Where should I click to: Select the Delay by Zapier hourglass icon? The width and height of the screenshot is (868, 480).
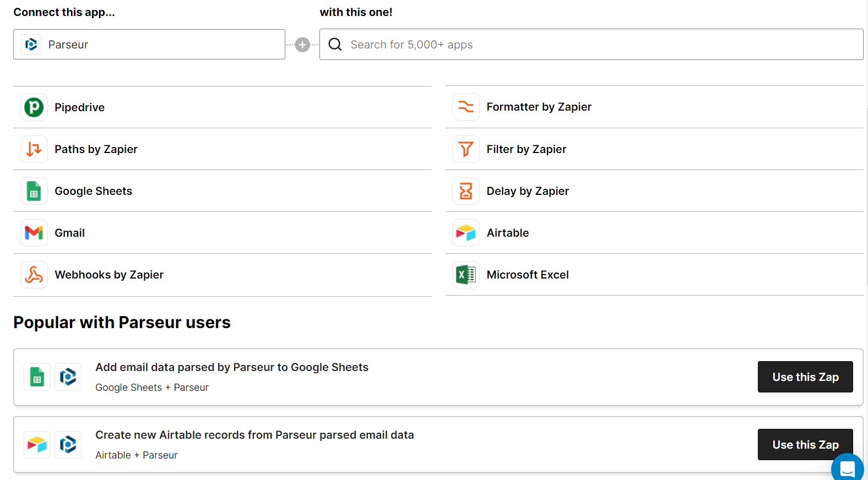point(465,191)
